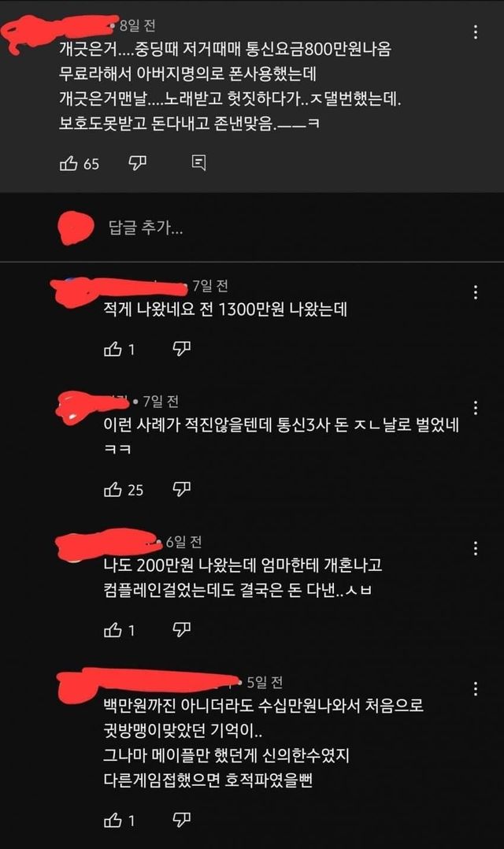Select the 25 like count on 통신3사 reply
Screen dimensions: 504x849
point(135,491)
